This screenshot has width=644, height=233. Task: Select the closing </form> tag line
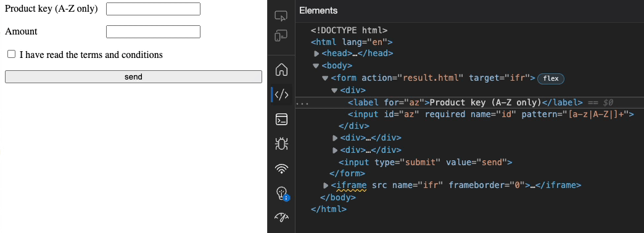tap(347, 174)
